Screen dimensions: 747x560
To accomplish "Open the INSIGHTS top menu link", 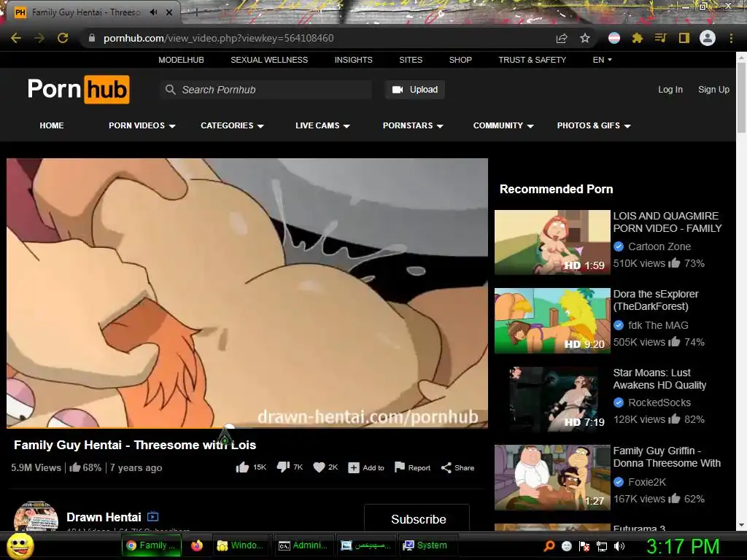I will click(354, 60).
